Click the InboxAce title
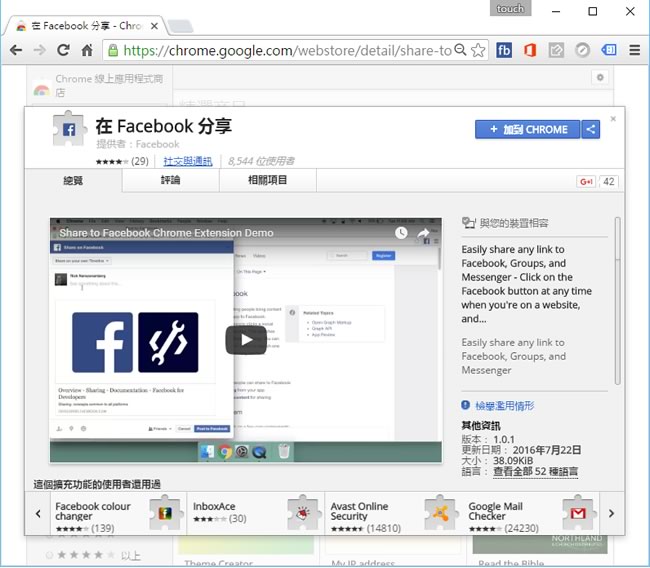Image resolution: width=650 pixels, height=568 pixels. tap(214, 506)
